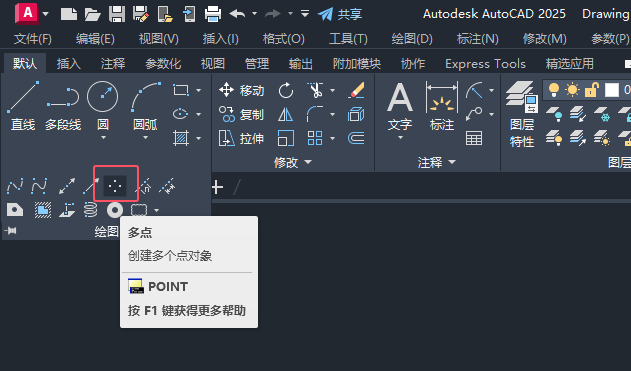This screenshot has width=631, height=371.
Task: Click the Scale tool
Action: [286, 138]
